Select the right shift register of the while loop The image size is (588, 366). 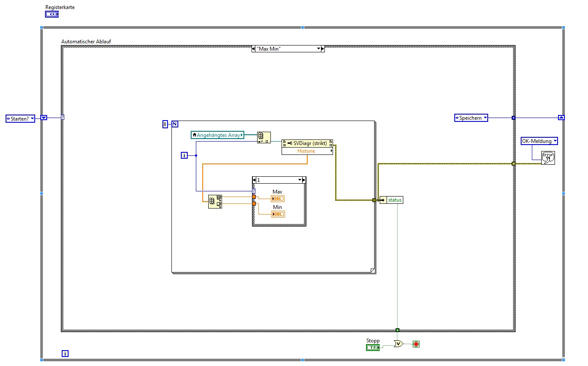(561, 118)
